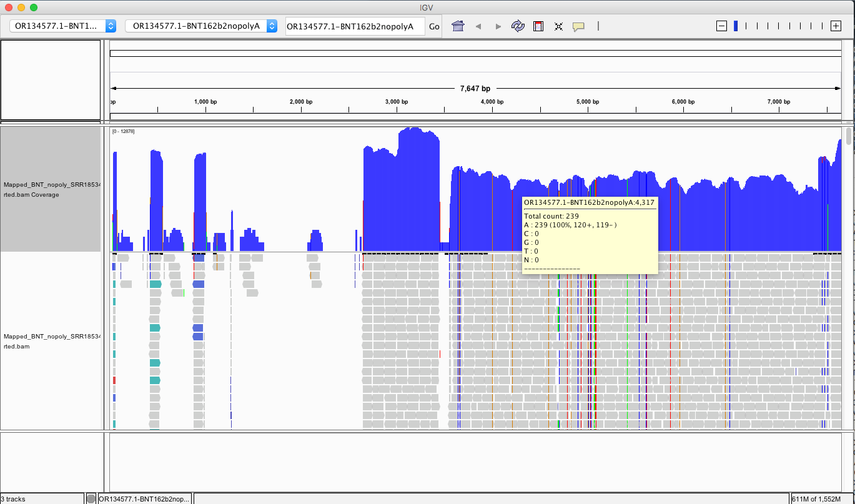Zoom out with the minus button
This screenshot has width=855, height=504.
[x=721, y=26]
